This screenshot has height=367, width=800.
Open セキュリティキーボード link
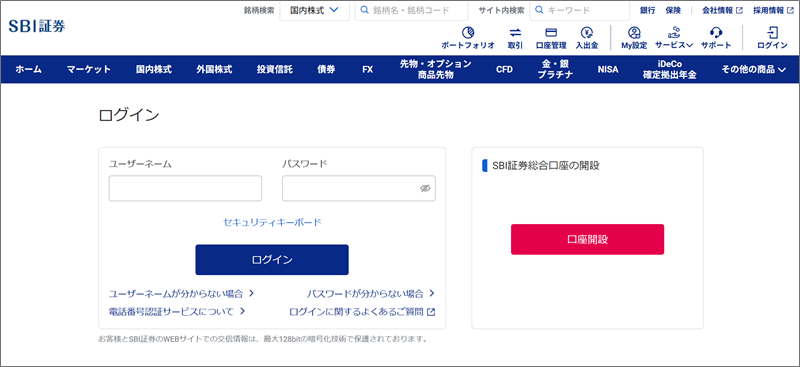[x=272, y=222]
